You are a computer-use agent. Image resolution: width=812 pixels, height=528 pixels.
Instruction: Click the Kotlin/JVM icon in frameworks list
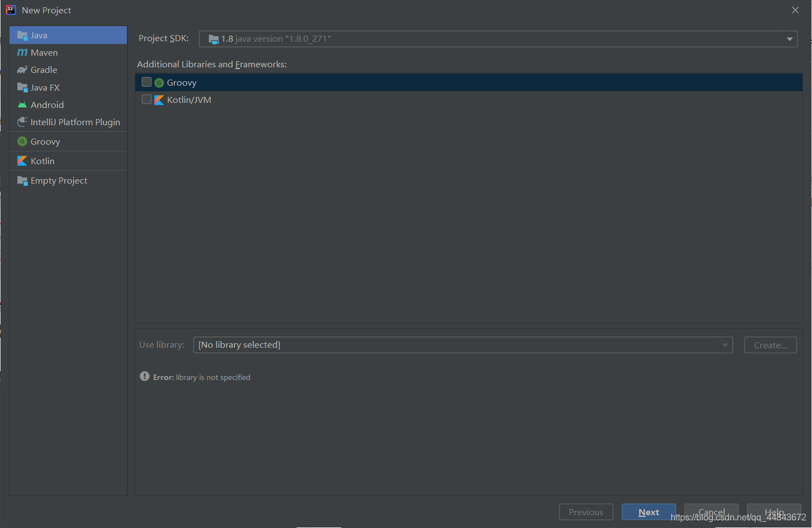click(159, 100)
